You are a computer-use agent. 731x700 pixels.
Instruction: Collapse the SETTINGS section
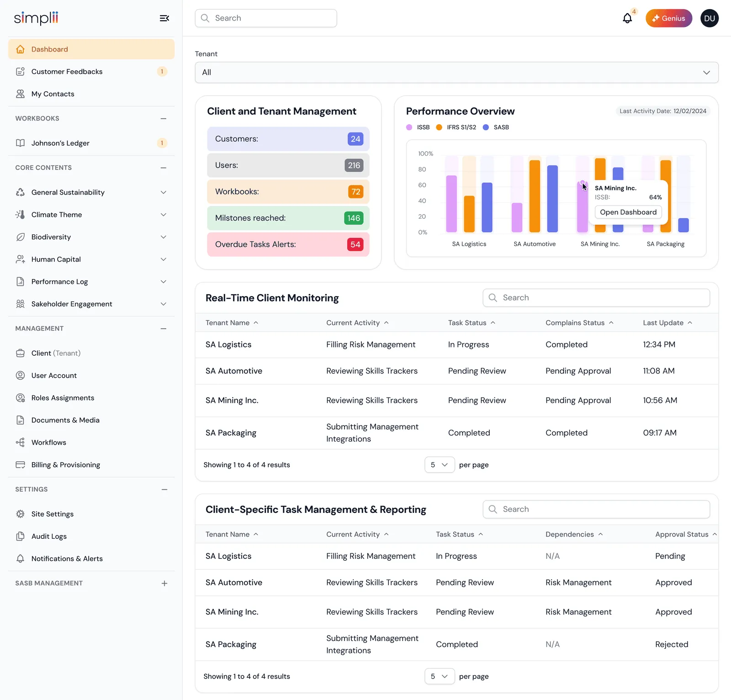coord(164,489)
